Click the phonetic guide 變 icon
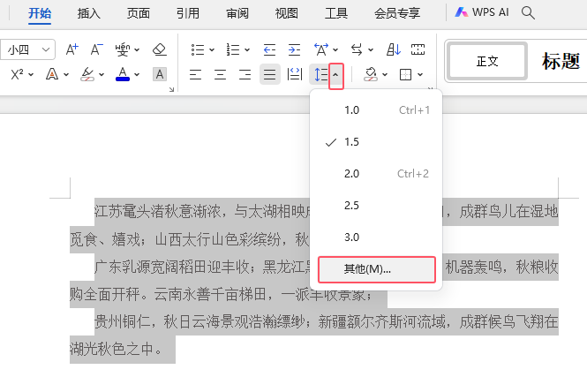The width and height of the screenshot is (587, 392). [123, 49]
